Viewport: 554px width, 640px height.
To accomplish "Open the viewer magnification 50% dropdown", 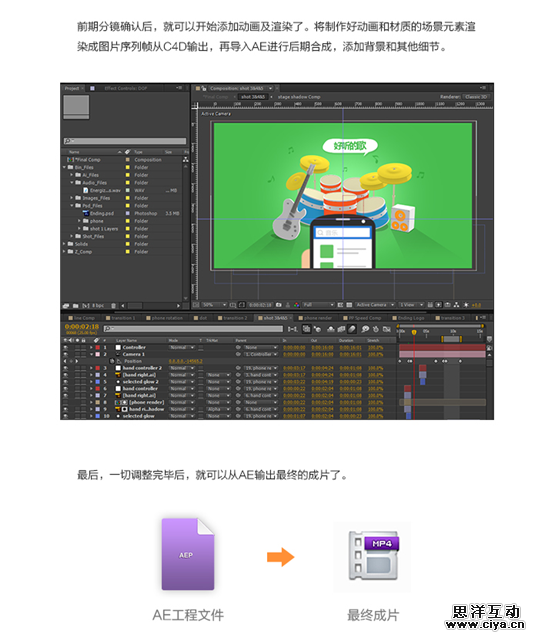I will [215, 304].
